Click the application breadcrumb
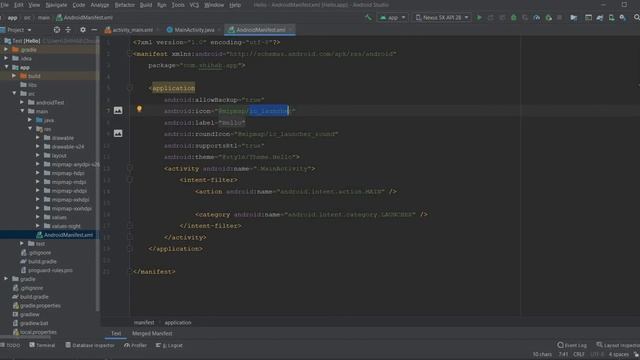Screen dimensions: 640x360 tap(178, 322)
